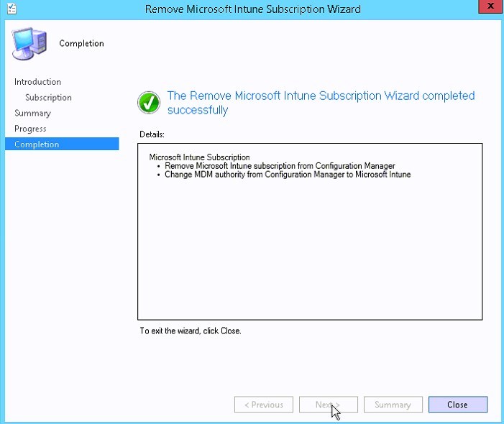
Task: Select the Introduction step in sidebar
Action: pos(37,82)
